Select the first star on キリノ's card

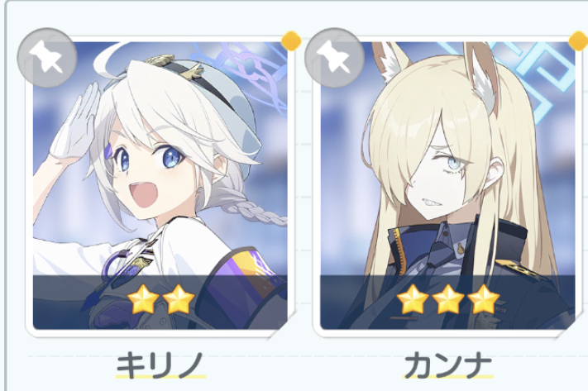tap(143, 298)
